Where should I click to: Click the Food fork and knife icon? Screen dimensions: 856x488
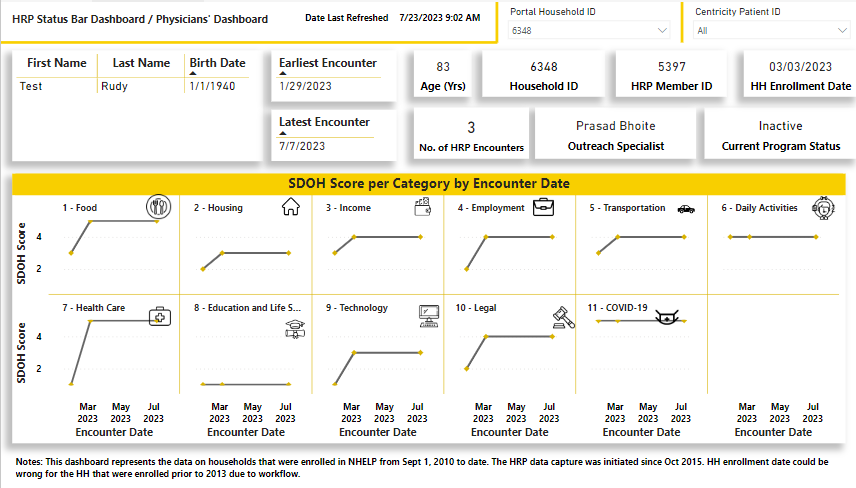click(159, 207)
